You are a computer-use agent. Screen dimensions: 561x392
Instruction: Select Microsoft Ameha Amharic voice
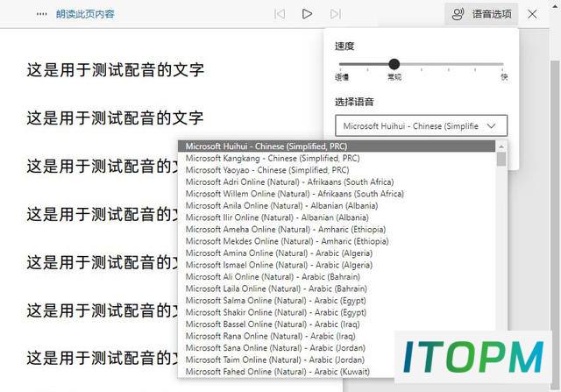(337, 229)
